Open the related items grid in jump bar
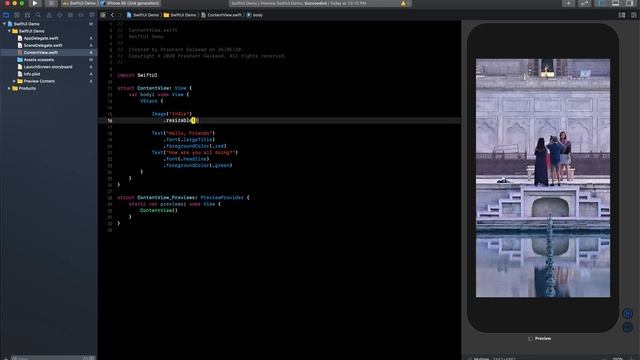The height and width of the screenshot is (360, 640). [103, 15]
